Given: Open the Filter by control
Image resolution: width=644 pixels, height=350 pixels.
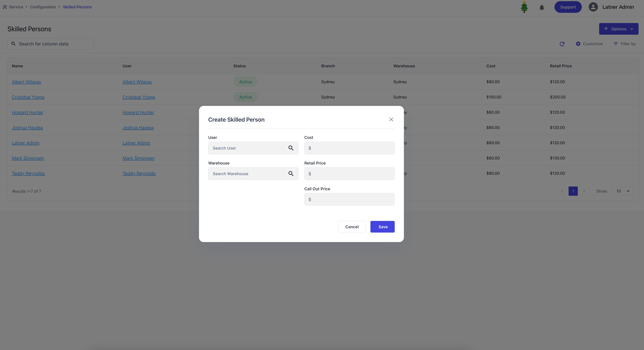Looking at the screenshot, I should 624,44.
